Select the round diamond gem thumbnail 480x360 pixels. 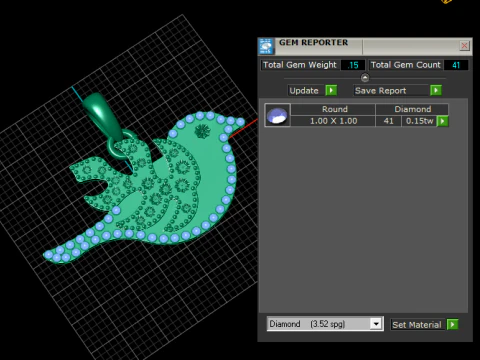tap(277, 115)
